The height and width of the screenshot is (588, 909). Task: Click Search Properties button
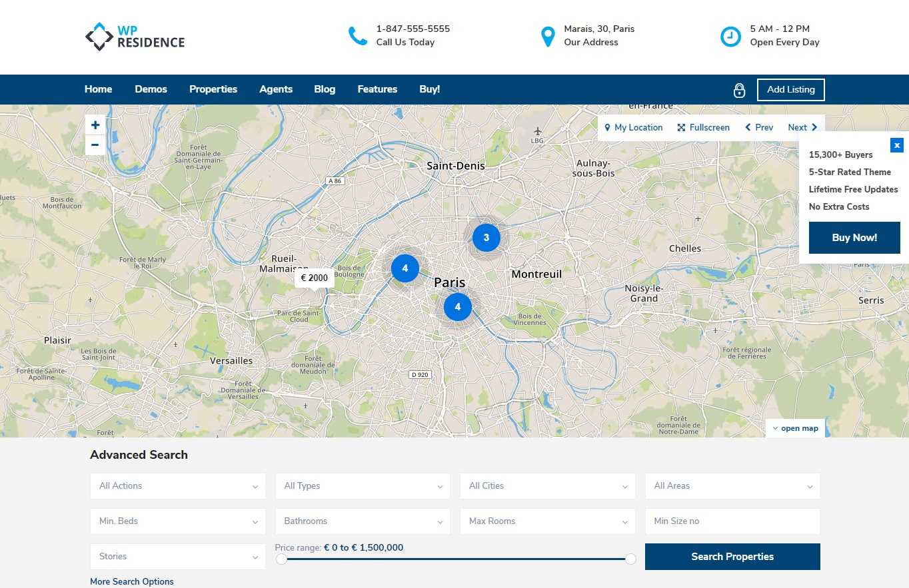[732, 557]
